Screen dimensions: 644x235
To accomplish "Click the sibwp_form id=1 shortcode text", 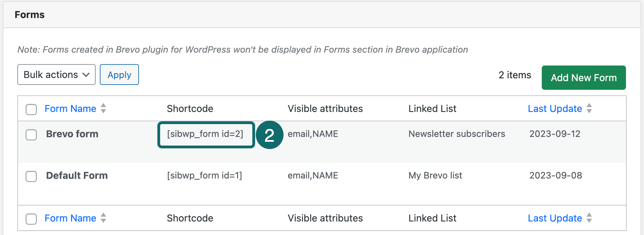I will click(x=204, y=175).
